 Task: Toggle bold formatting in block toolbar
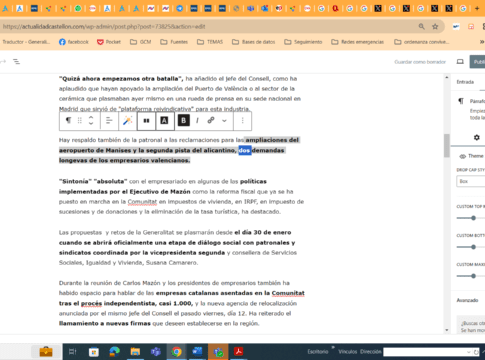click(183, 120)
